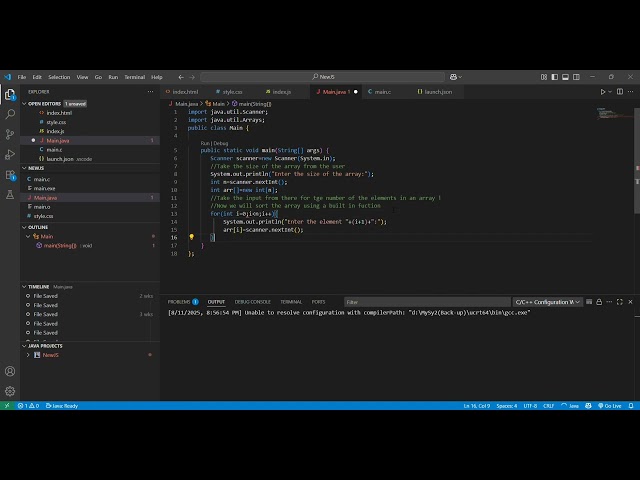Open main.exe in the file explorer
Screen dimensions: 640x480
(x=90, y=188)
